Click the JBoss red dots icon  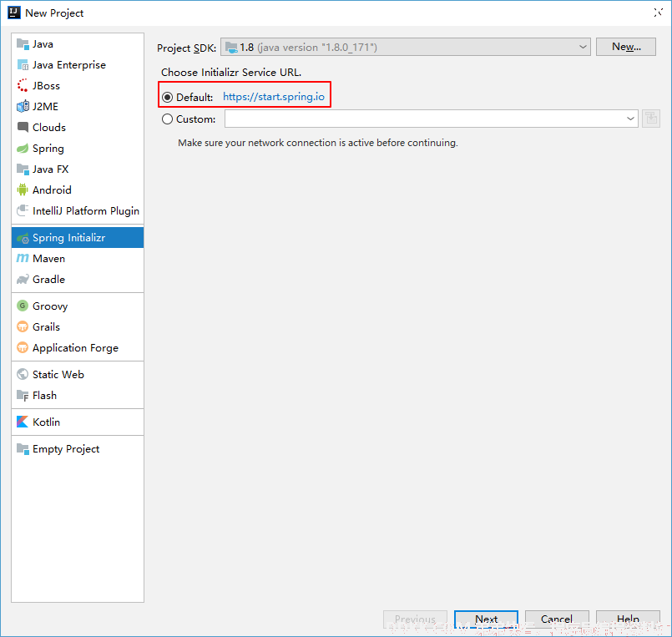click(23, 86)
